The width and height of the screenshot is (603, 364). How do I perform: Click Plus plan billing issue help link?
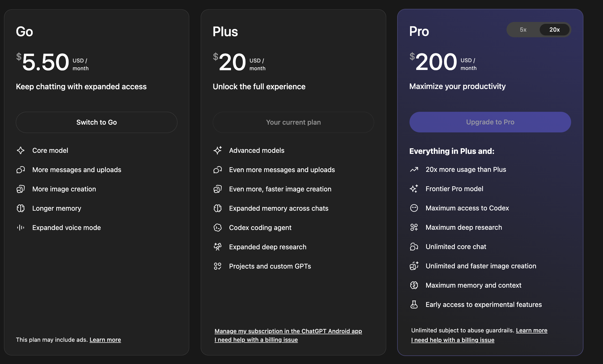256,340
